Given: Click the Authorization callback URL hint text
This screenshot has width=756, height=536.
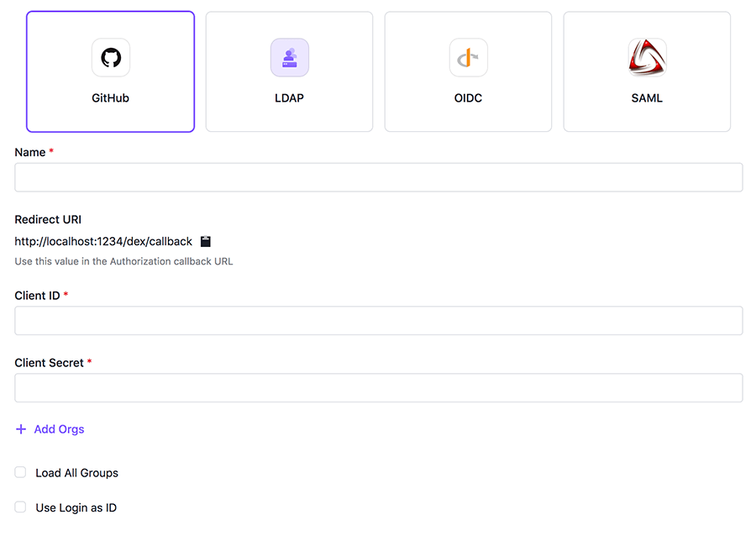Looking at the screenshot, I should pos(123,261).
